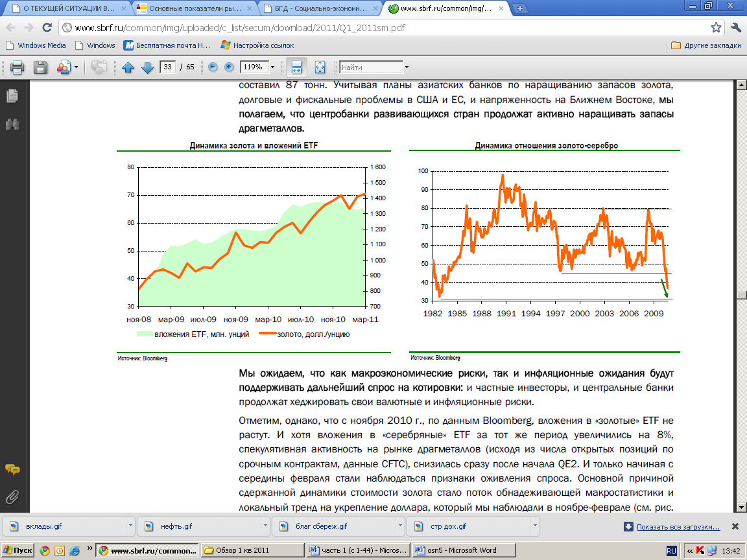The width and height of the screenshot is (747, 560).
Task: Open dropdown arrow for вклады.gif download
Action: pyautogui.click(x=130, y=526)
